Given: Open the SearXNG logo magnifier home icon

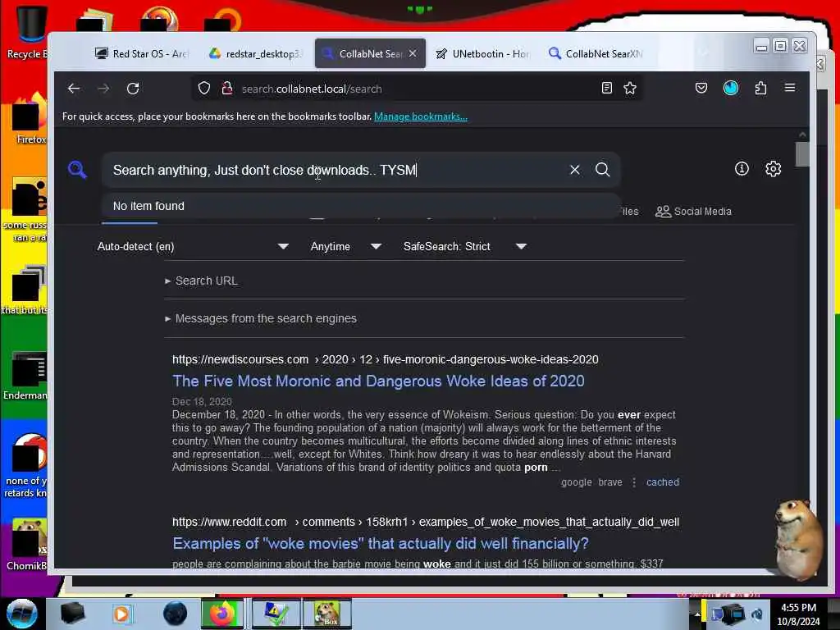Looking at the screenshot, I should tap(77, 169).
